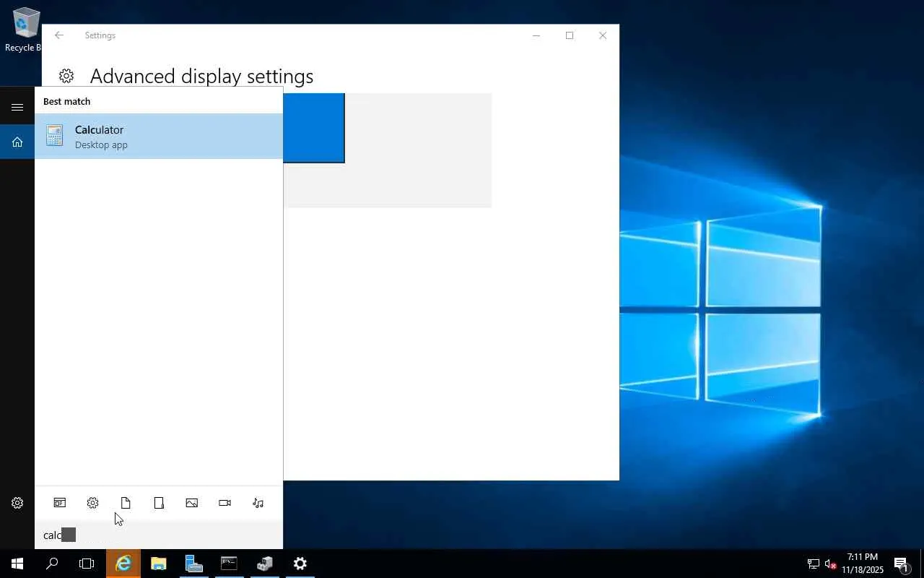Switch to Settings app on the taskbar
The height and width of the screenshot is (578, 924).
pos(300,564)
